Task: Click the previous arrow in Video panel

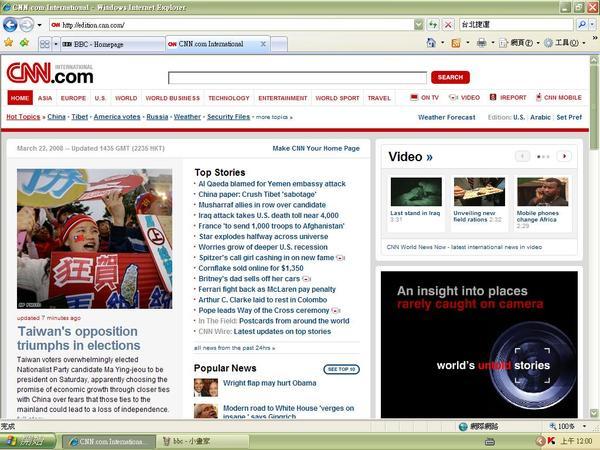Action: pos(522,156)
